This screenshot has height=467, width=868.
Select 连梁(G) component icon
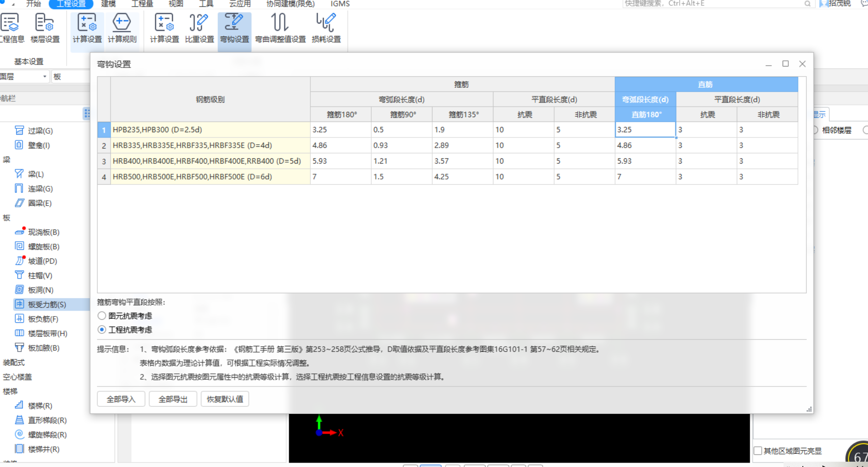click(x=19, y=188)
